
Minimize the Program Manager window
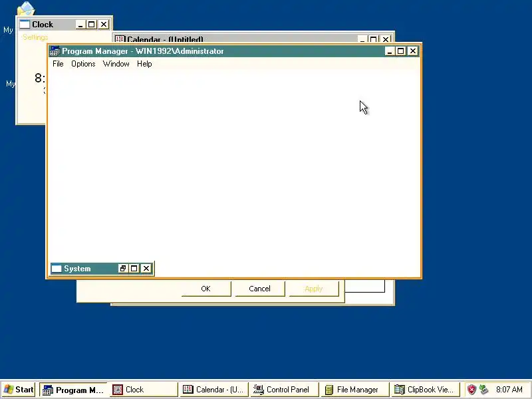[390, 51]
